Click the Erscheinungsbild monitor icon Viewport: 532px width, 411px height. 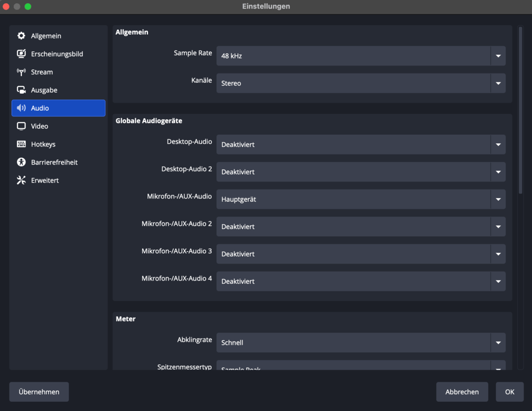pos(21,54)
